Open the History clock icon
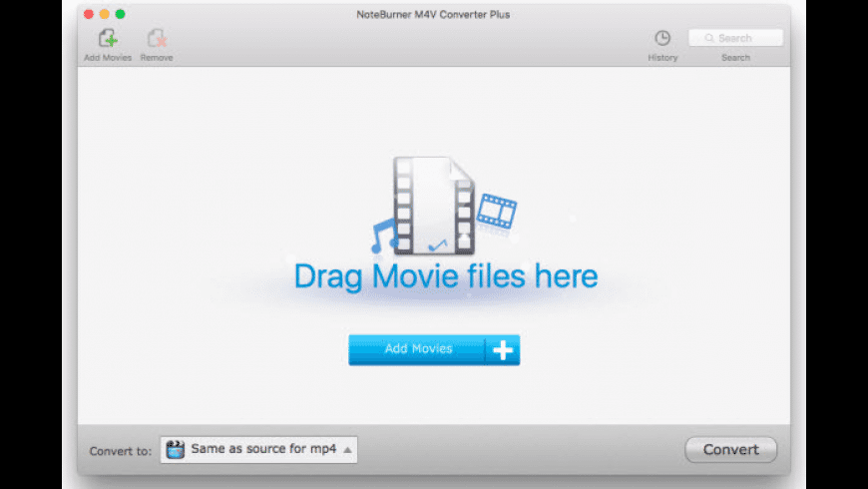Screen dimensions: 868x489 [662, 38]
